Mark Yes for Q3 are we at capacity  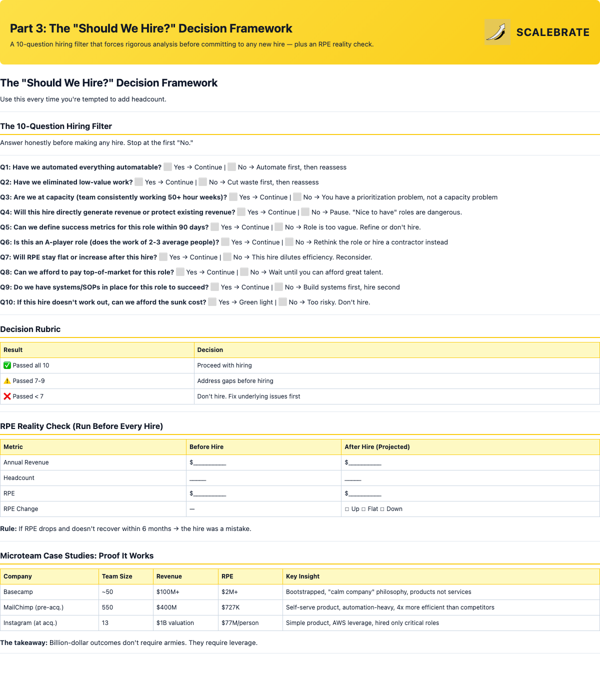click(233, 197)
